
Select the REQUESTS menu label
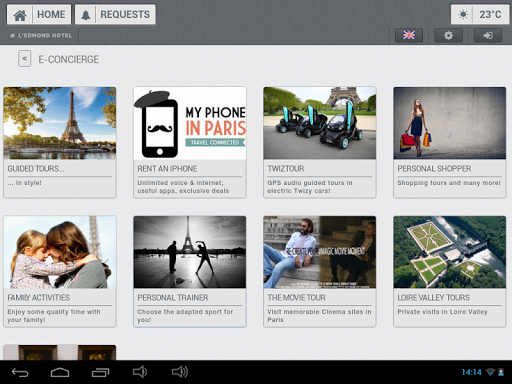point(125,15)
